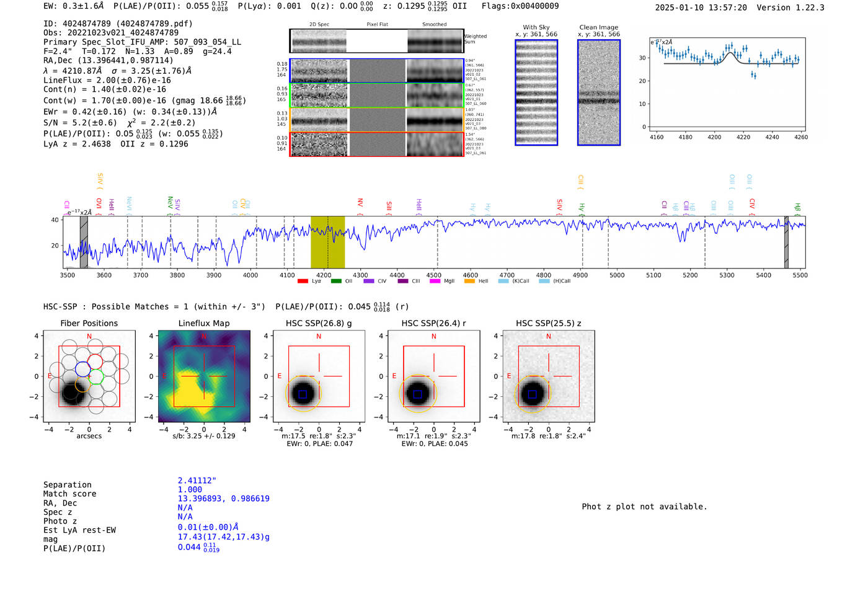
Task: Click the red-bordered 2D spectrum row
Action: pos(376,144)
